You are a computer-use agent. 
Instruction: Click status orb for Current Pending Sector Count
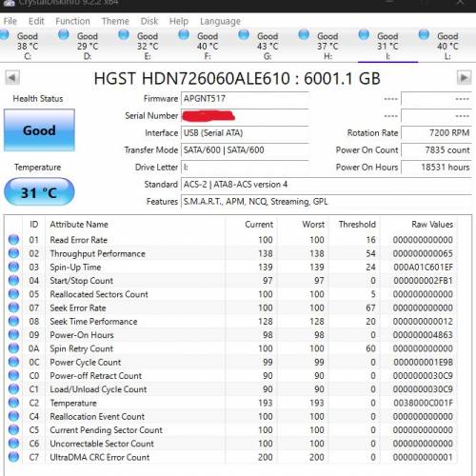[13, 430]
